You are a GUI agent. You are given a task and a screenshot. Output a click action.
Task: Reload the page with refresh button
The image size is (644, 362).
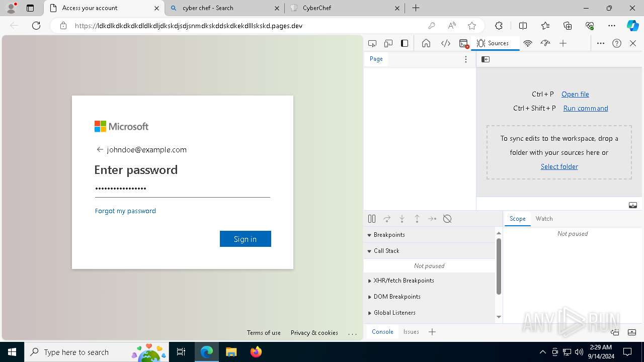(36, 26)
